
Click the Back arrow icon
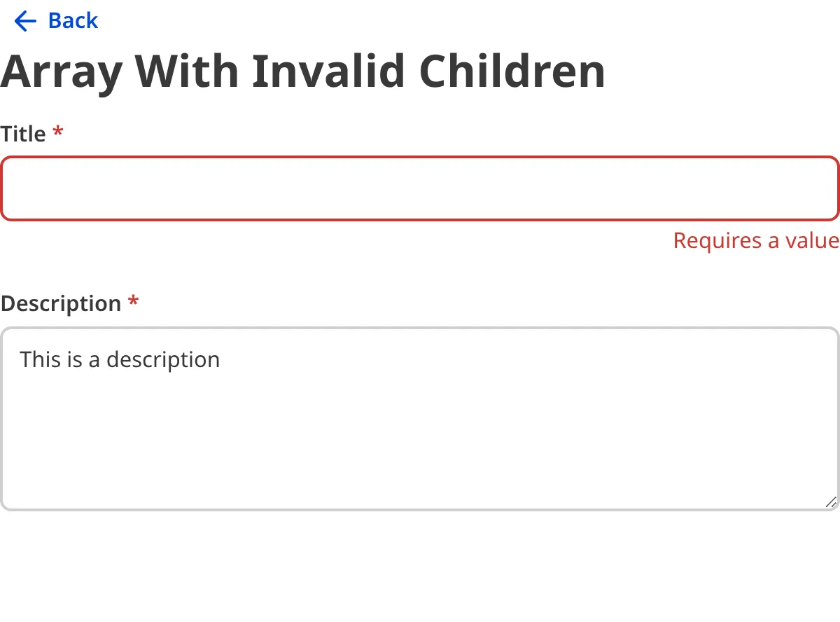(24, 22)
